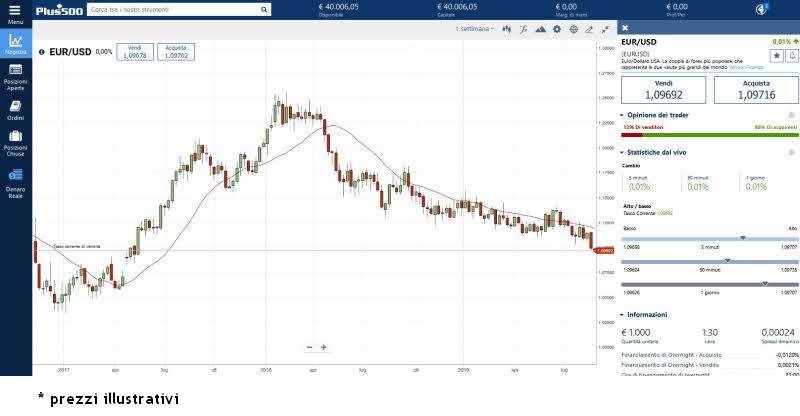Open chart indicators function icon
This screenshot has width=800, height=416.
(x=524, y=29)
